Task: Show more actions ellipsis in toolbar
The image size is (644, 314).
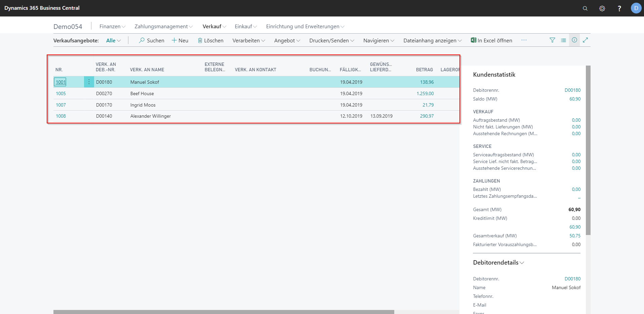Action: pyautogui.click(x=524, y=40)
